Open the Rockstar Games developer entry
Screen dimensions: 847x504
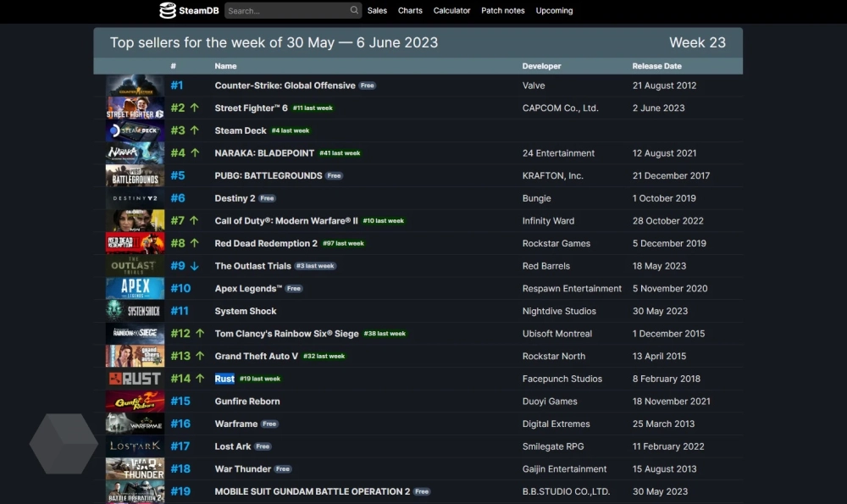click(x=556, y=244)
